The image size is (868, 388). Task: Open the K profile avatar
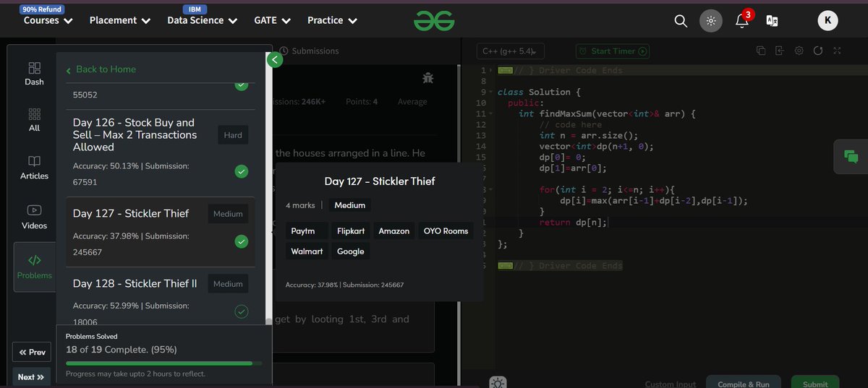[827, 21]
